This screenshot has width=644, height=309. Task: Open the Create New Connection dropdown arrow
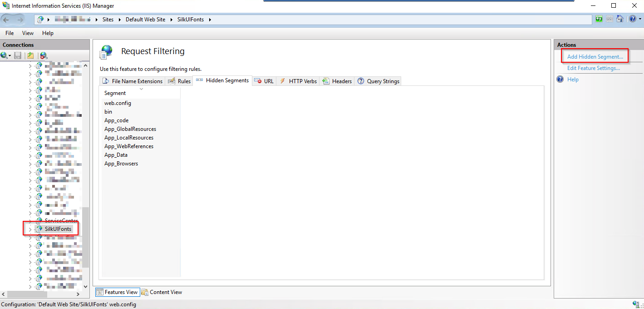click(x=10, y=56)
